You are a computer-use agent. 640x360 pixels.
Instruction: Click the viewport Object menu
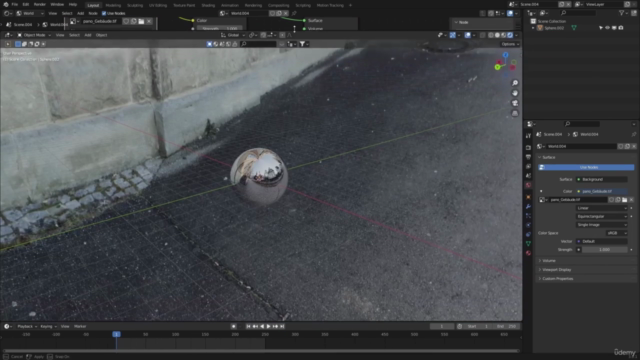tap(101, 35)
